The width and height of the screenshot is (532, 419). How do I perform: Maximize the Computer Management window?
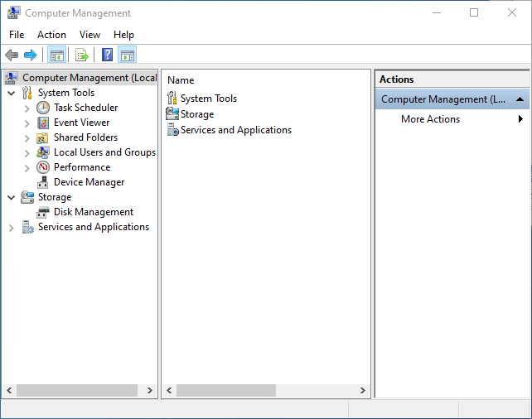[x=474, y=13]
